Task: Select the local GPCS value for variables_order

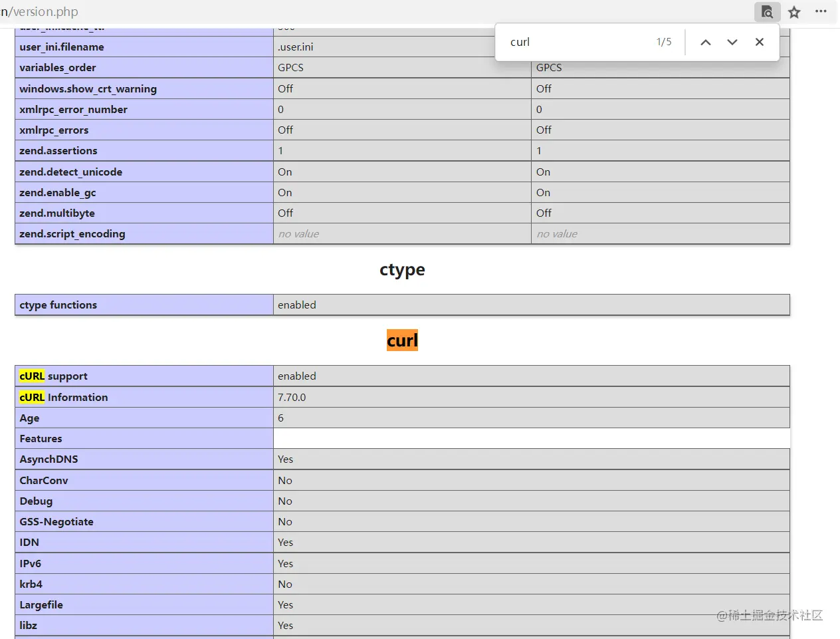Action: tap(290, 67)
